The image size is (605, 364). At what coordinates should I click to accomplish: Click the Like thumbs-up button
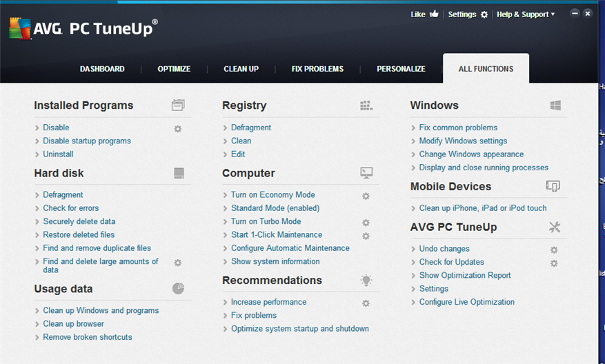pos(424,14)
